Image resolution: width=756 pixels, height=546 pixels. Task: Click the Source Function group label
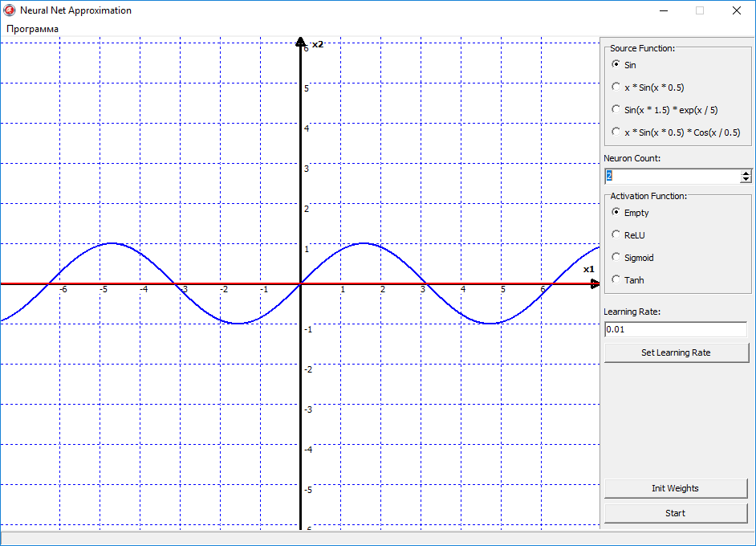pos(642,48)
